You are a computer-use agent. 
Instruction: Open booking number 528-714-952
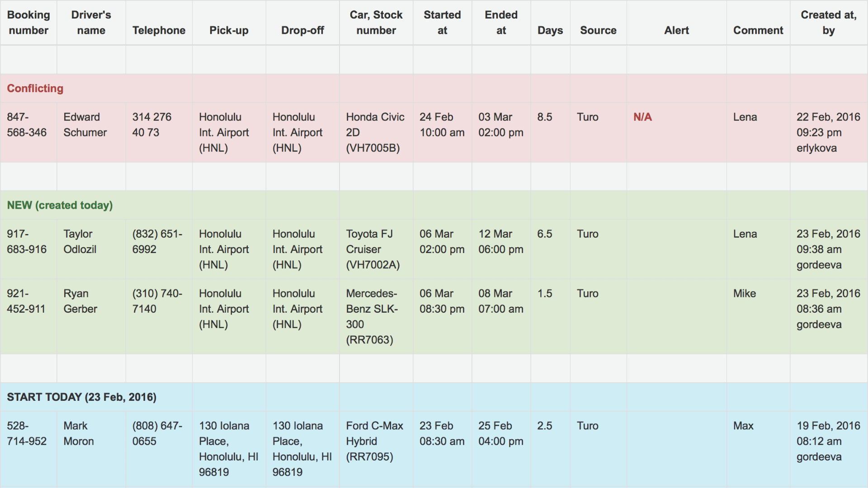27,434
